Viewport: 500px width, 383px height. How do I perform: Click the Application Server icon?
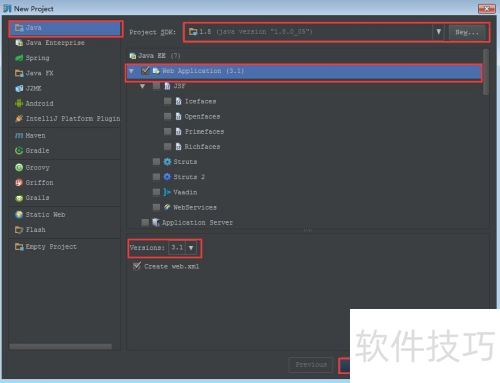[156, 222]
